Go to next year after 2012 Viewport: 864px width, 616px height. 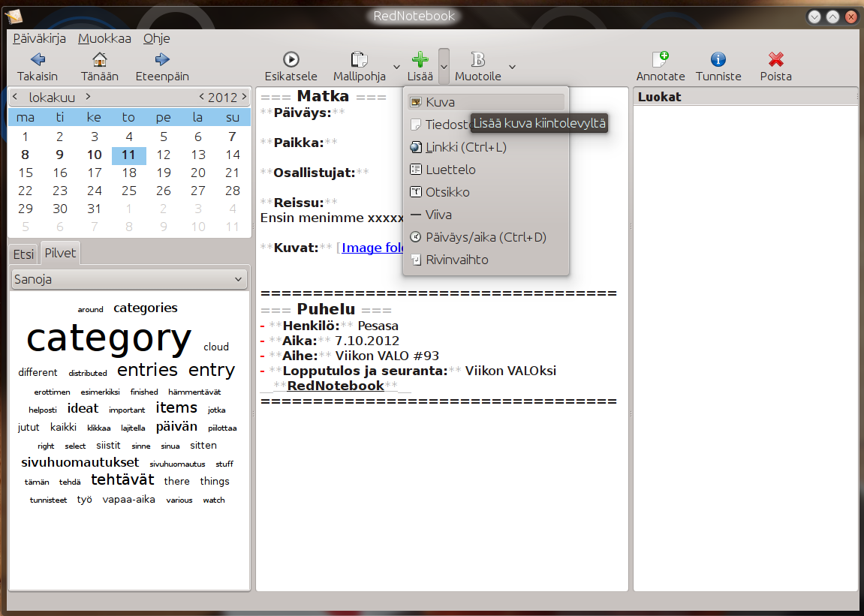tap(244, 97)
